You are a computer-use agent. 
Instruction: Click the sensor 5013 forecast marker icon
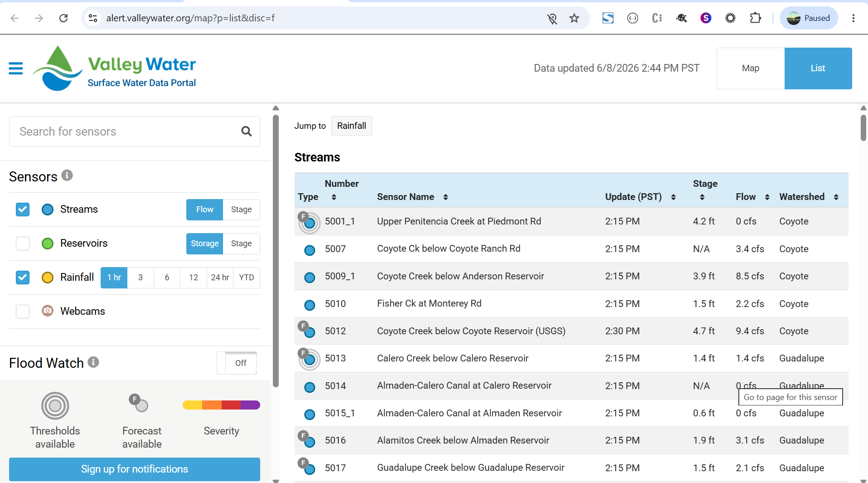(x=309, y=359)
